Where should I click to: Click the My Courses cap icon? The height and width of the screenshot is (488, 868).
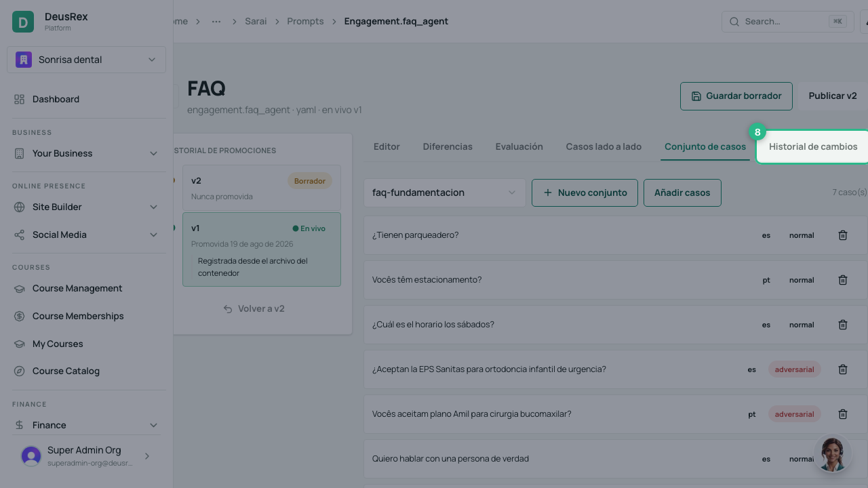pyautogui.click(x=19, y=344)
